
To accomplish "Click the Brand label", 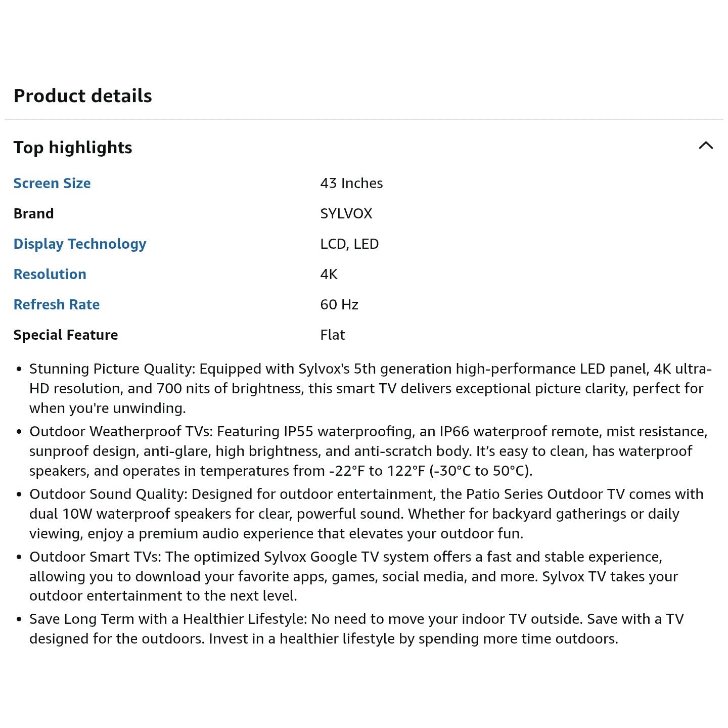I will 33,213.
